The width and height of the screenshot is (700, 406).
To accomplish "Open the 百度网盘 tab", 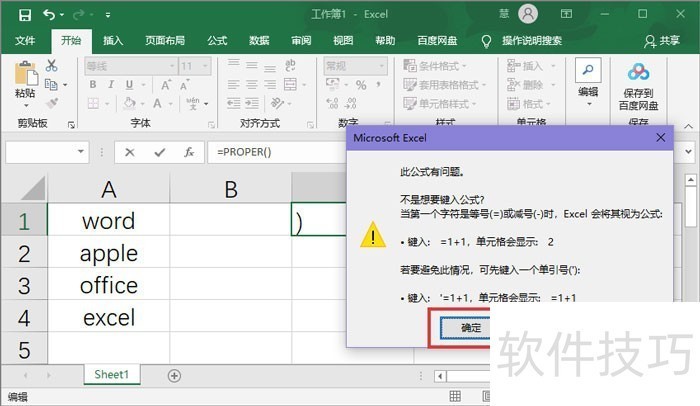I will [438, 41].
